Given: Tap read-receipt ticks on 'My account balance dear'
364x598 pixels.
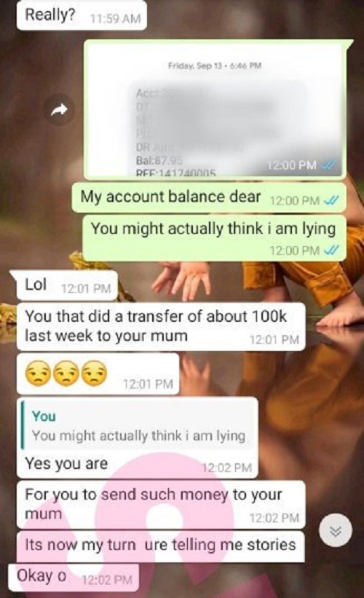Looking at the screenshot, I should click(x=330, y=200).
